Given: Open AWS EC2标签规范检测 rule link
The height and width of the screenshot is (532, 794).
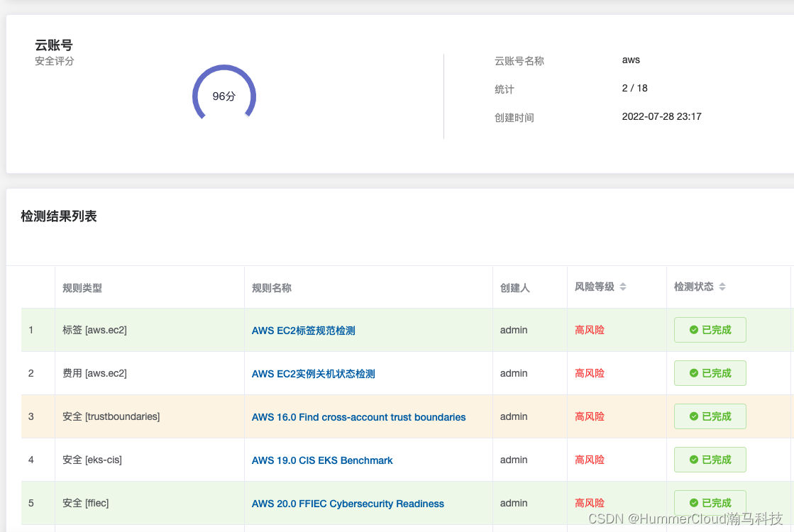Looking at the screenshot, I should [303, 331].
